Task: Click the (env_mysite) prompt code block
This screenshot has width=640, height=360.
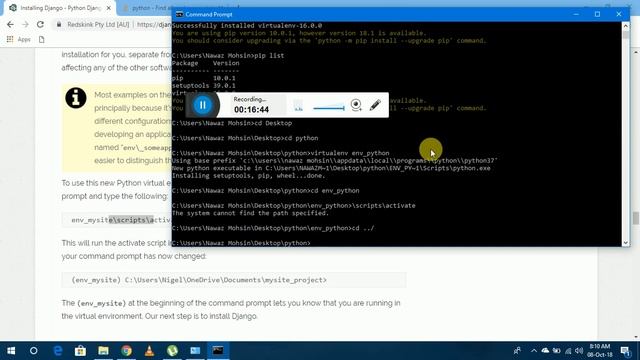Action: pos(234,280)
